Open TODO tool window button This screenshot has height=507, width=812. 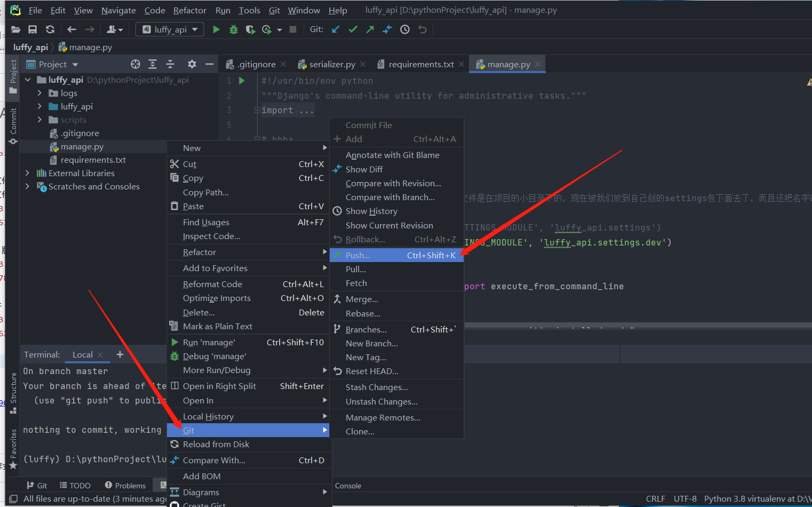tap(75, 485)
